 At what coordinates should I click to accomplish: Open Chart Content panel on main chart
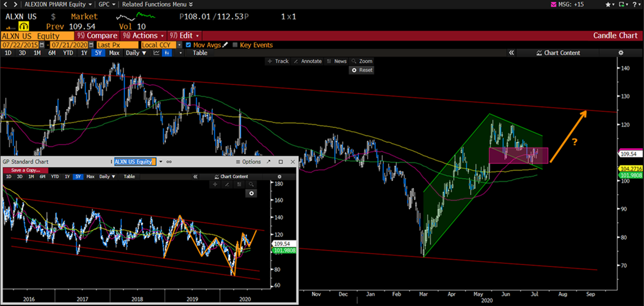coord(558,53)
